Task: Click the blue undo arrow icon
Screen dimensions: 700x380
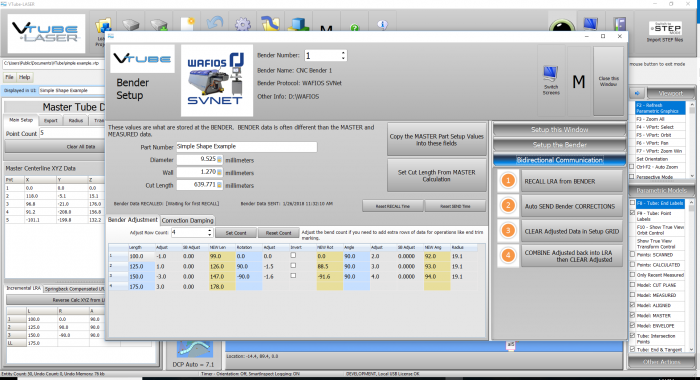Action: coord(215,24)
